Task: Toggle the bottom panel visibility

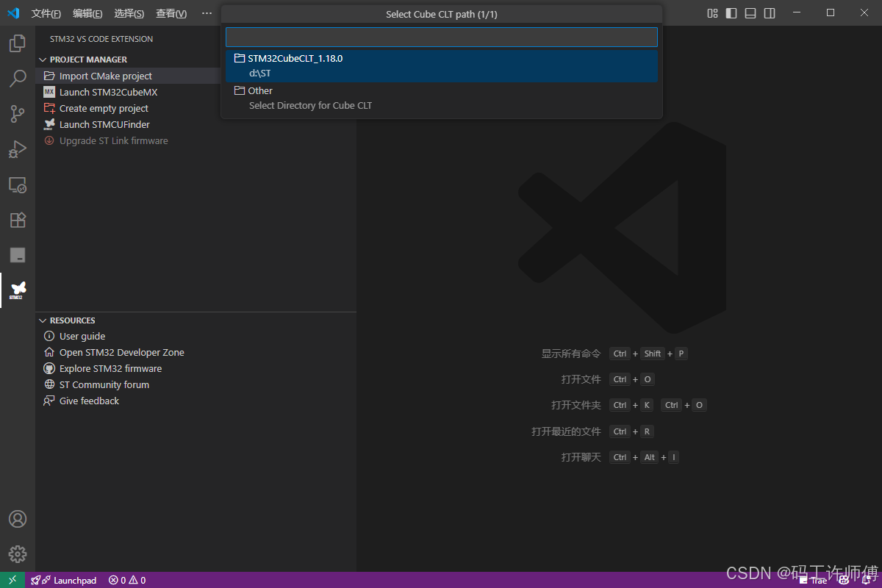Action: [x=750, y=13]
